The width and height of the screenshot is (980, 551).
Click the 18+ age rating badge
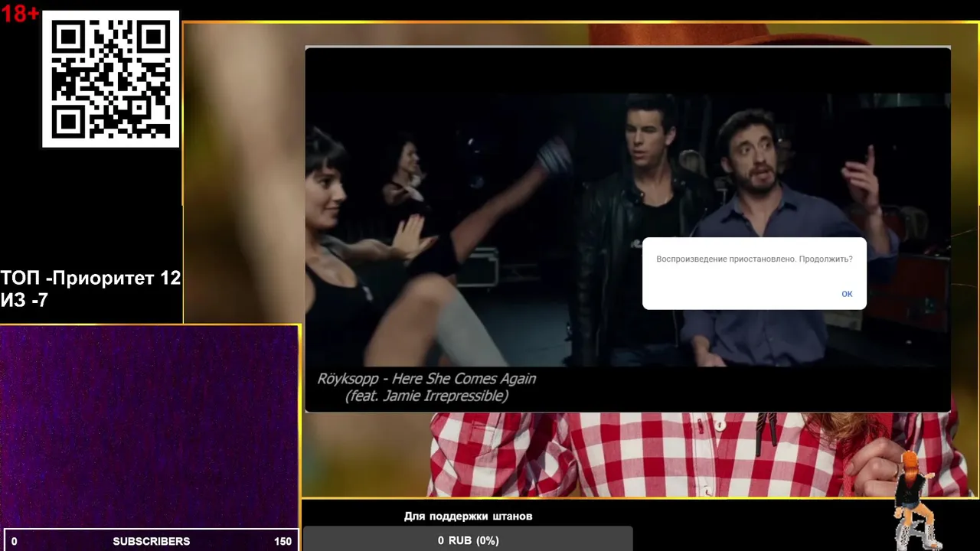[20, 13]
